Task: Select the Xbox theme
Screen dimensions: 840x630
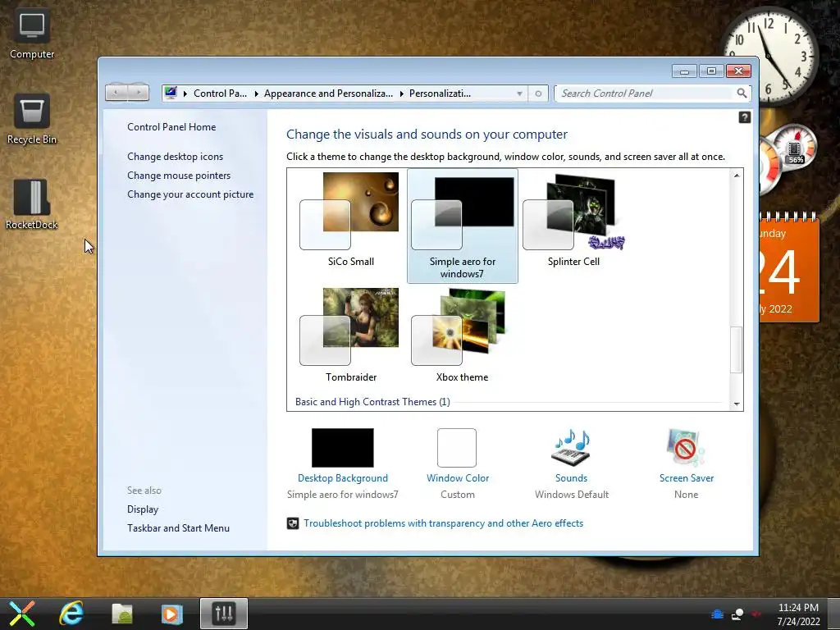Action: coord(463,336)
